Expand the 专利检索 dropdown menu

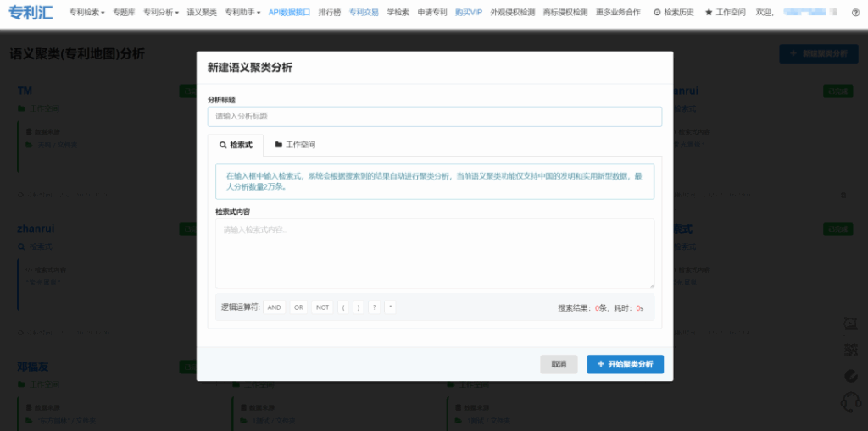coord(86,13)
